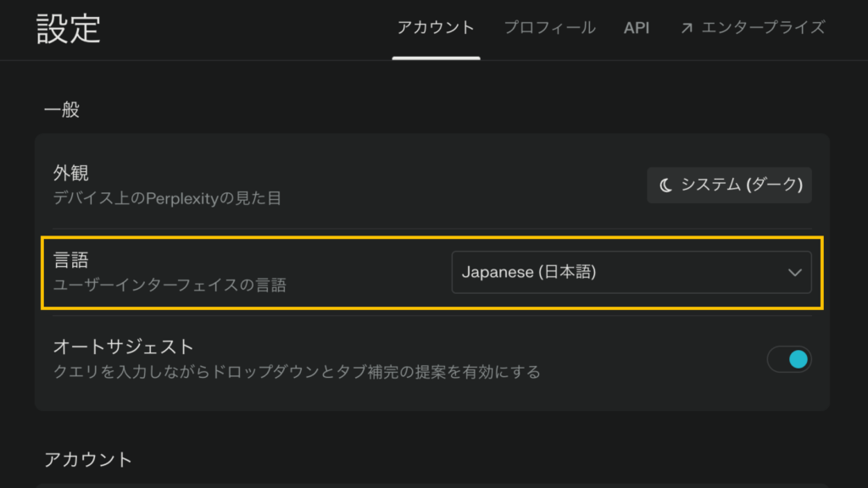
Task: Open the システム (ダーク) theme selector
Action: pyautogui.click(x=729, y=185)
